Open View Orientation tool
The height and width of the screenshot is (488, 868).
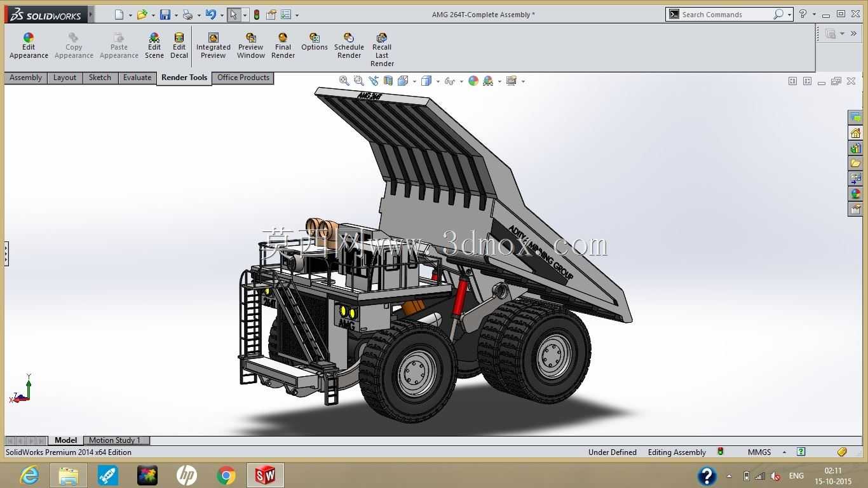tap(403, 81)
